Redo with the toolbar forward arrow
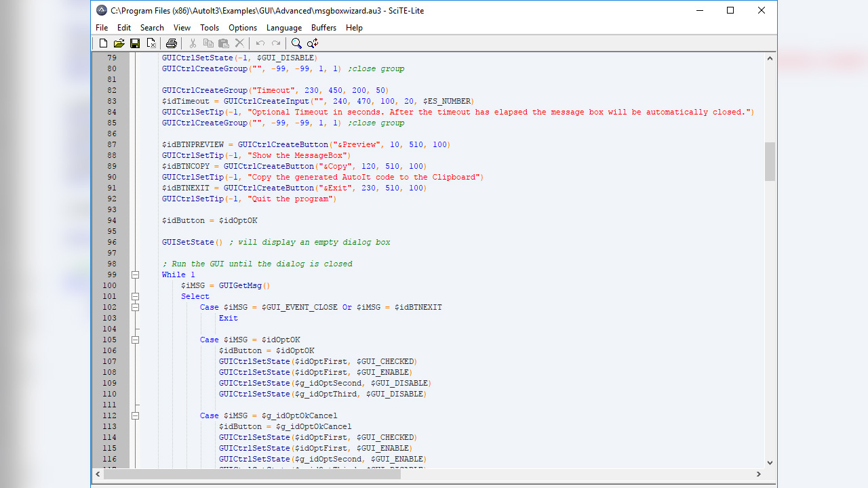The height and width of the screenshot is (488, 868). click(x=276, y=43)
